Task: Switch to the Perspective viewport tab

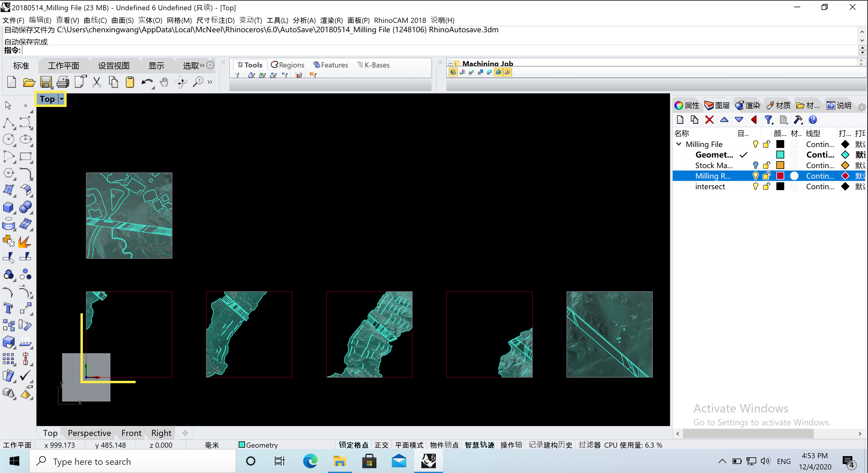Action: pyautogui.click(x=89, y=433)
